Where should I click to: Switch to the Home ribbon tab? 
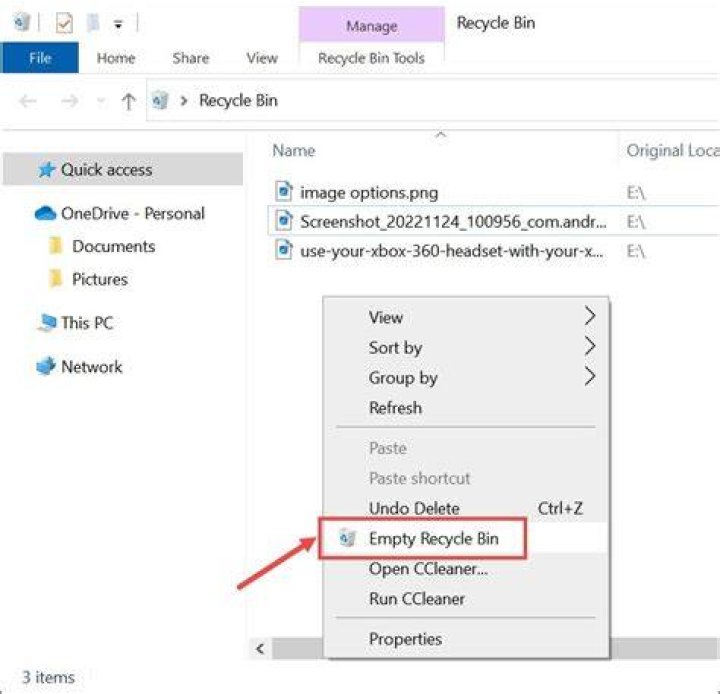click(x=116, y=58)
